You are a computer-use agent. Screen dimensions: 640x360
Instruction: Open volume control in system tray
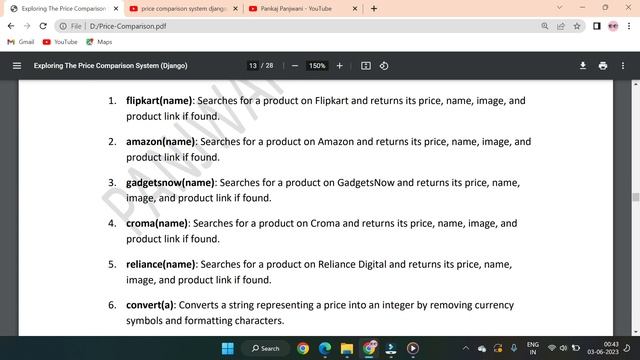[564, 348]
